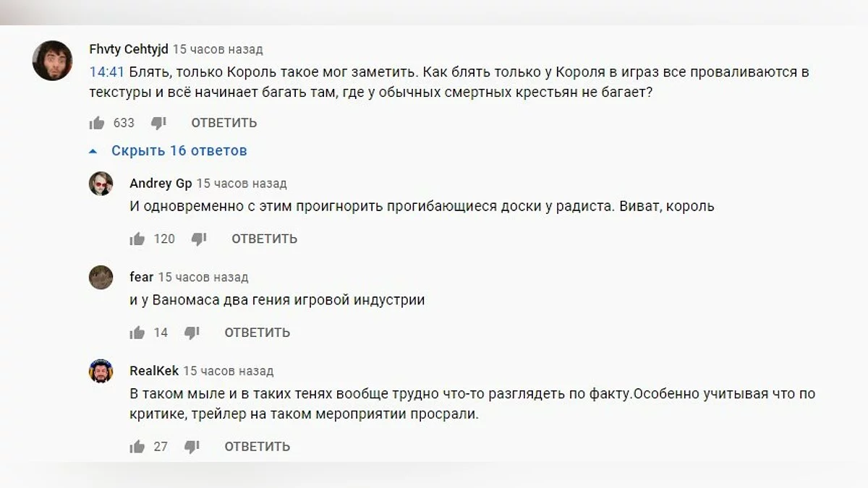Open fear's profile avatar
This screenshot has width=868, height=488.
101,278
